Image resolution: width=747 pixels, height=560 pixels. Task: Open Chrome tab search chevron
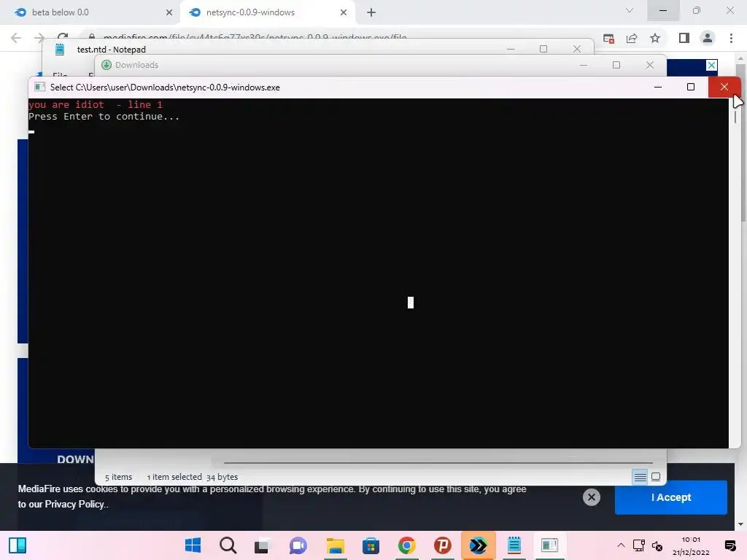point(630,10)
